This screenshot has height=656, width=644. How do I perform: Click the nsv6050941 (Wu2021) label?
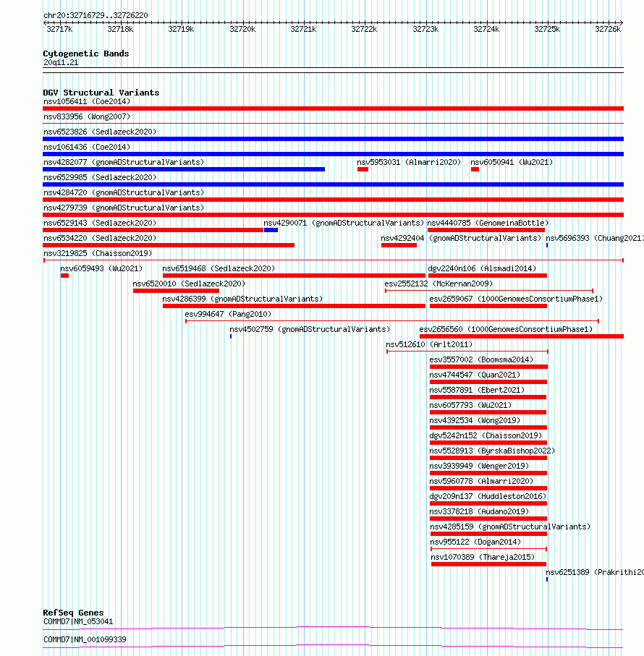pyautogui.click(x=512, y=162)
